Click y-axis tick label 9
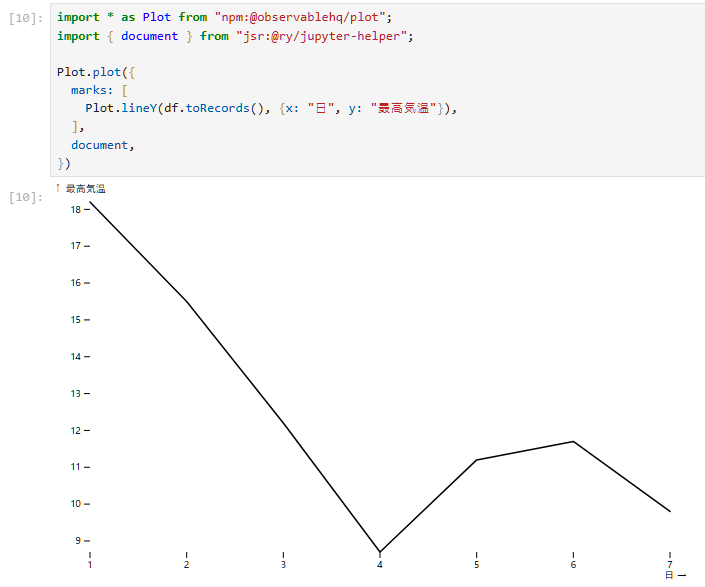Screen dimensions: 705x587 click(x=78, y=541)
